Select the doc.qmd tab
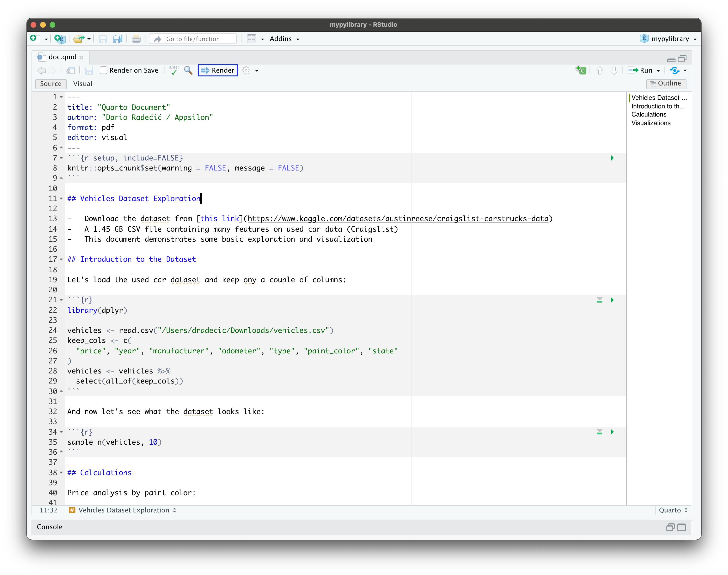This screenshot has width=728, height=575. tap(62, 57)
